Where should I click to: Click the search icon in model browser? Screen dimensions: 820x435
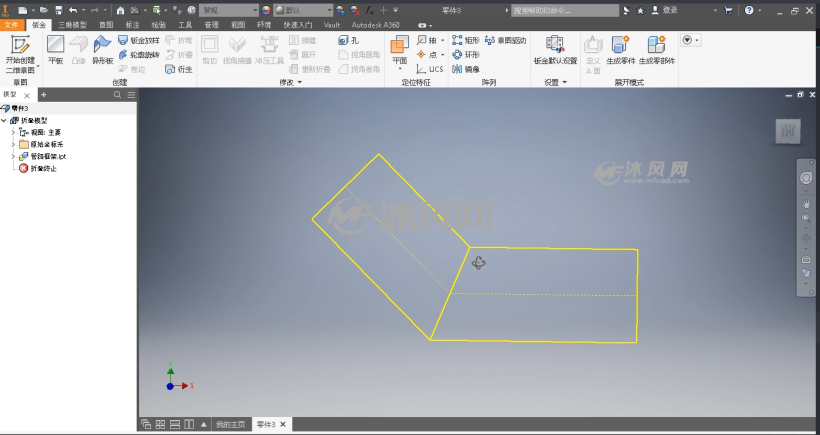[x=117, y=95]
